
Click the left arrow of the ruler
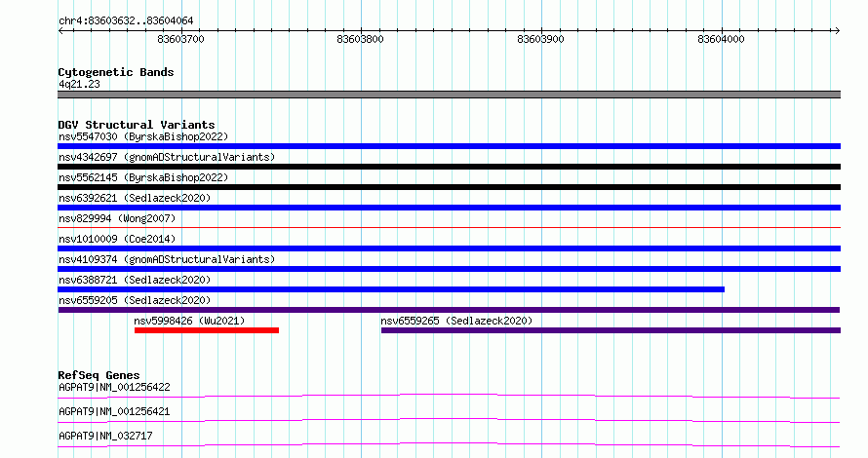60,31
